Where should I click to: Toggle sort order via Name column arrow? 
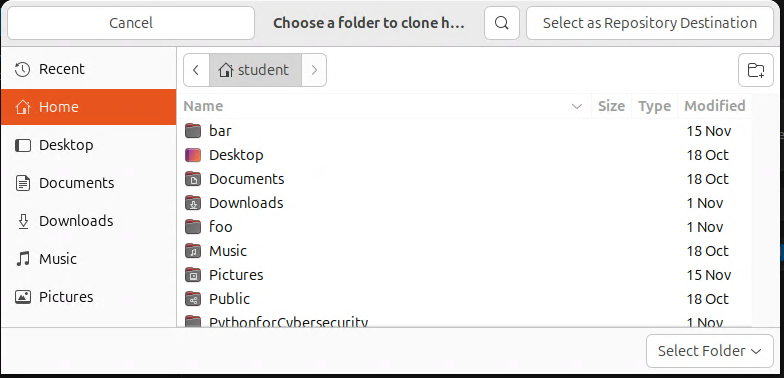tap(577, 106)
